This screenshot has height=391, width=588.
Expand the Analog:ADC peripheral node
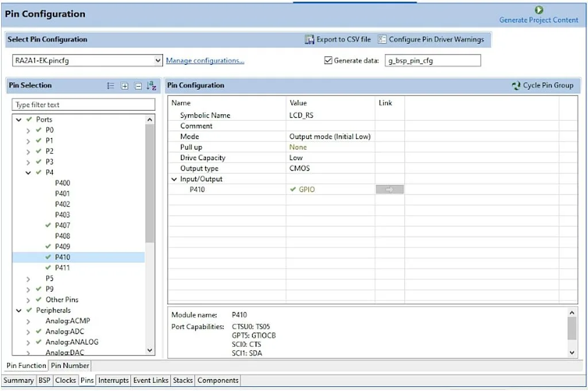click(28, 331)
